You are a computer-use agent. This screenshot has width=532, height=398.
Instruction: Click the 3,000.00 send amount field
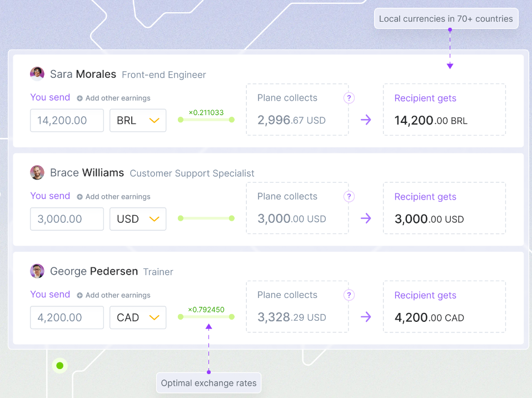coord(67,219)
